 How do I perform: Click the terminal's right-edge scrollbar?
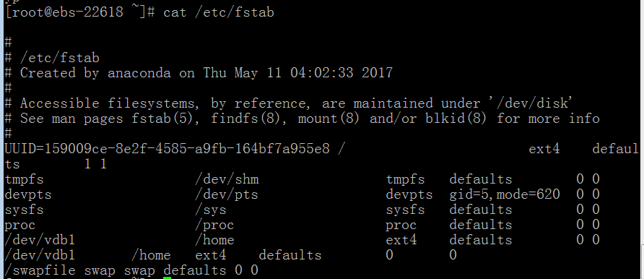[x=643, y=262]
